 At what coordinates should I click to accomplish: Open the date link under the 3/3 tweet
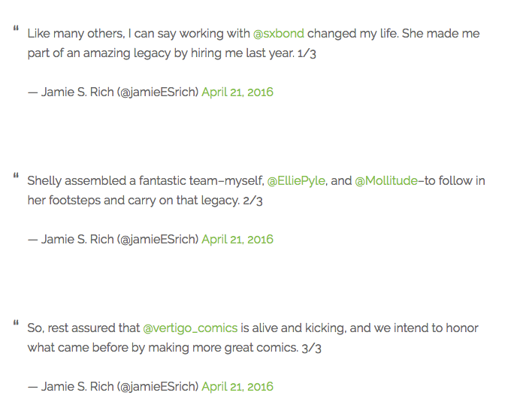pyautogui.click(x=237, y=387)
